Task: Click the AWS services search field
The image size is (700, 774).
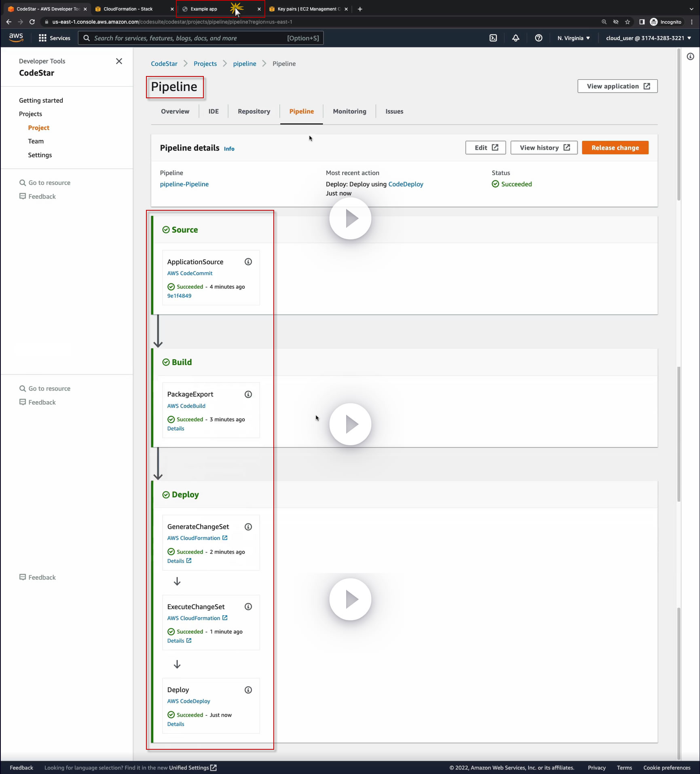Action: (x=201, y=38)
